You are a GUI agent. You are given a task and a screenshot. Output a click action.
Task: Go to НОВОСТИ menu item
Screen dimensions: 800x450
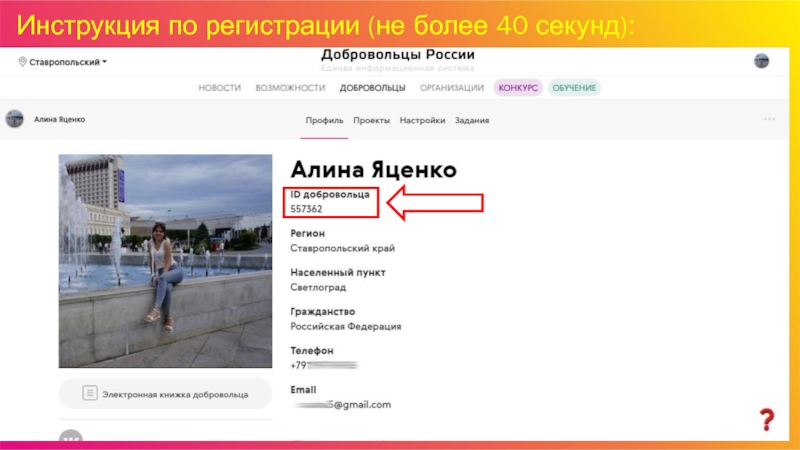(x=219, y=88)
